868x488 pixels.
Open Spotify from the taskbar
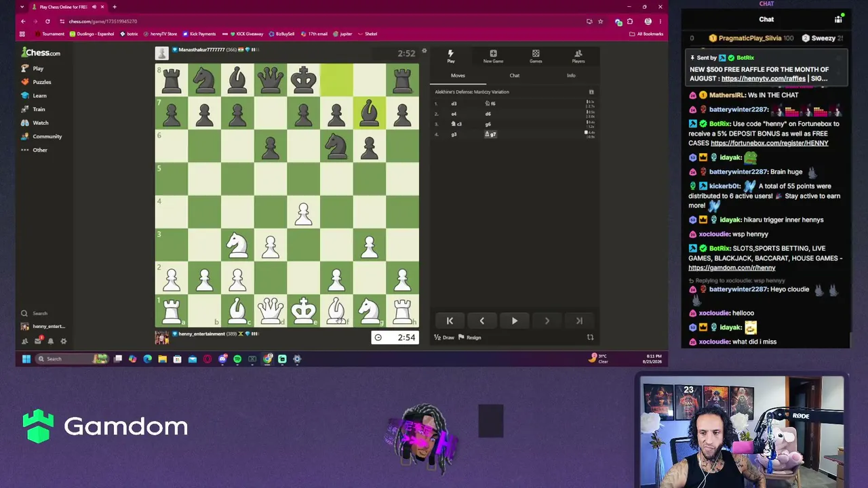237,359
